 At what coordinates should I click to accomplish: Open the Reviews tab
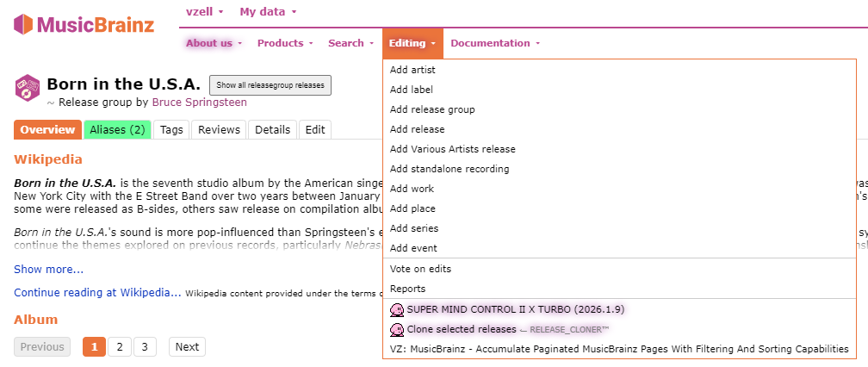[x=219, y=130]
